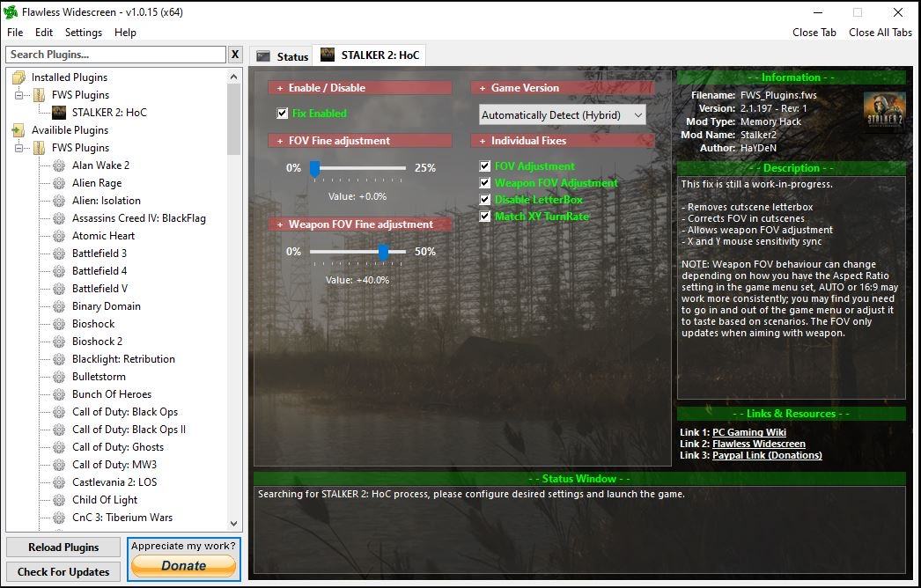This screenshot has width=921, height=588.
Task: Click the Search Plugins input field
Action: 115,54
